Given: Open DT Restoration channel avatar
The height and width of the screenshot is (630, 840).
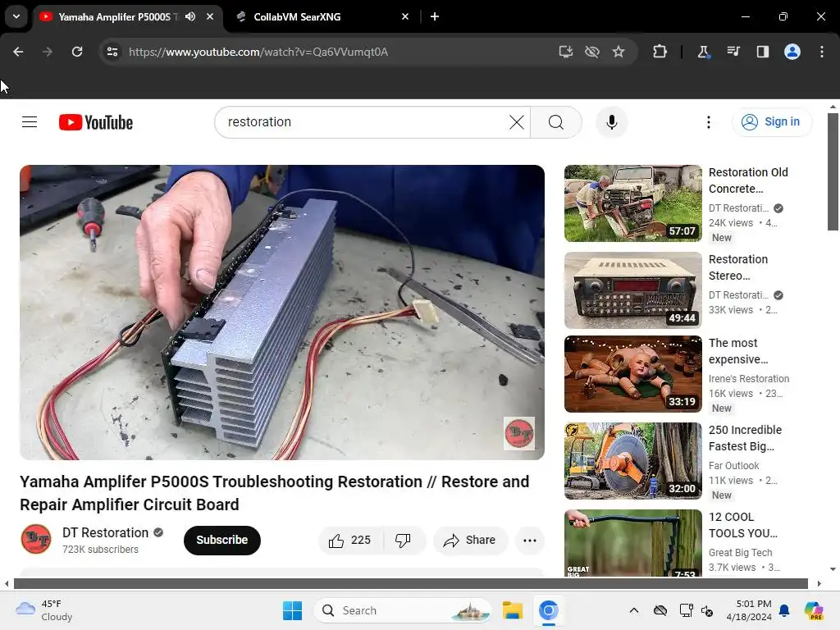Looking at the screenshot, I should click(36, 539).
